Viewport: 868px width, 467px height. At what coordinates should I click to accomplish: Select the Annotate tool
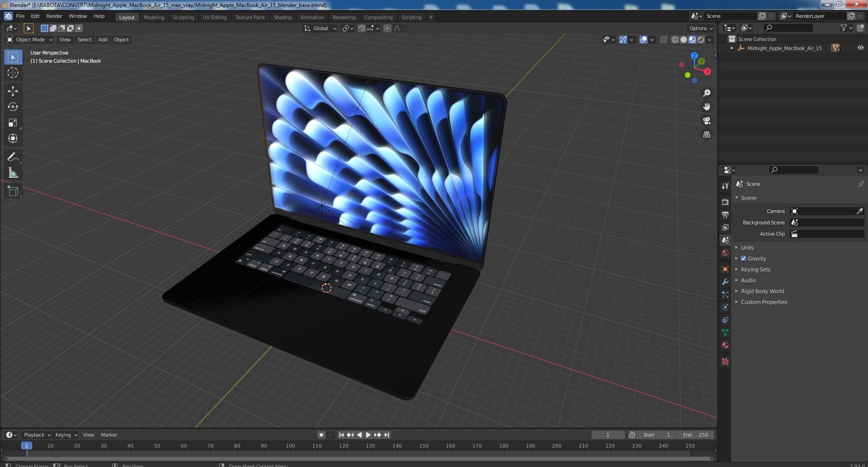pyautogui.click(x=13, y=157)
